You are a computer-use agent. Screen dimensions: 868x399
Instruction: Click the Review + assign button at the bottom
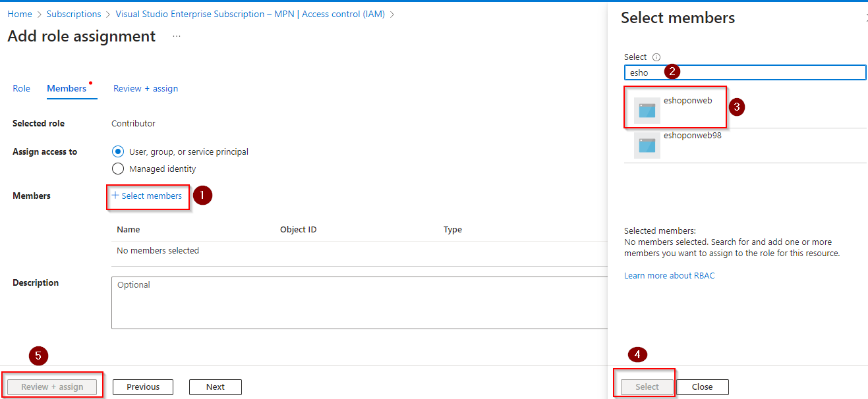point(52,387)
